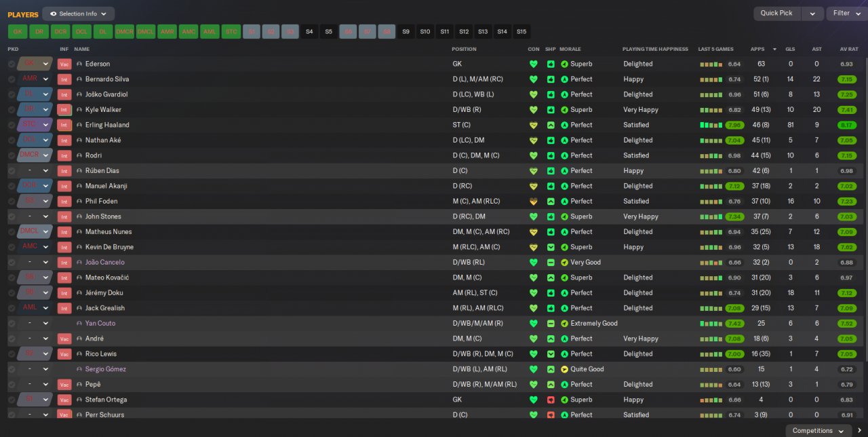The width and height of the screenshot is (868, 437).
Task: Select the S9 substitute slot
Action: coord(406,31)
